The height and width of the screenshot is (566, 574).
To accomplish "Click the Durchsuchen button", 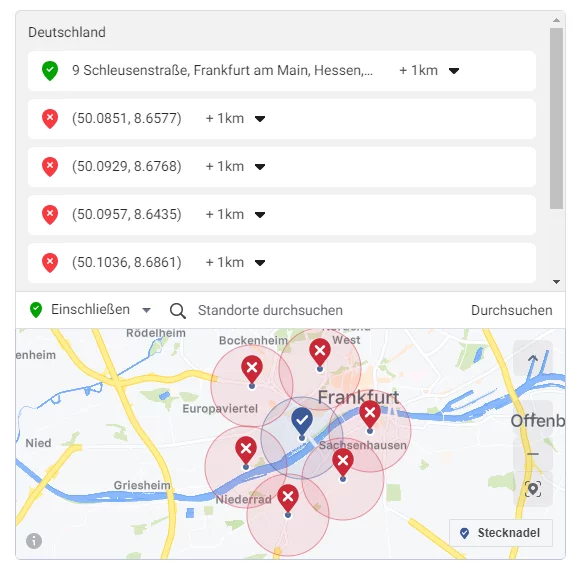I will coord(511,310).
